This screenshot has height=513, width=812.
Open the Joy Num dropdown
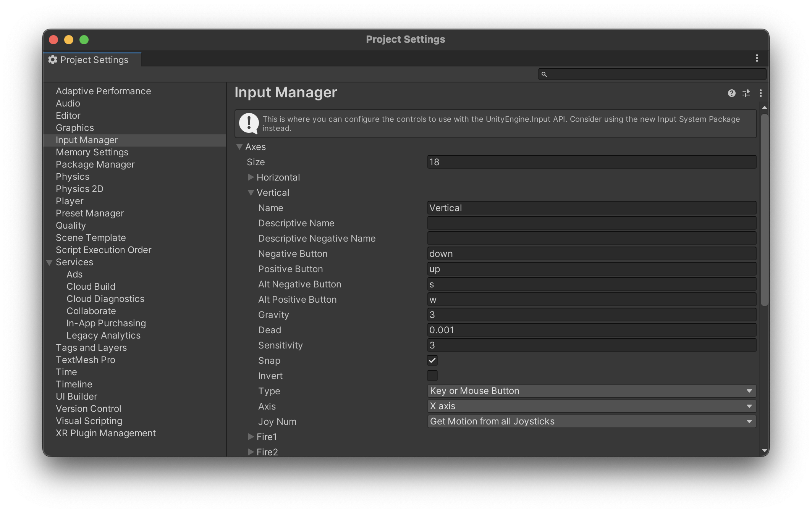click(x=591, y=421)
